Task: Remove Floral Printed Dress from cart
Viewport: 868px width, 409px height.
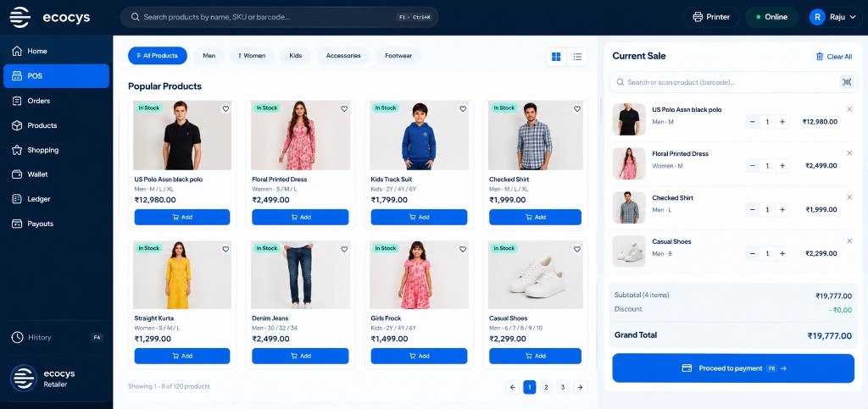Action: coord(849,153)
